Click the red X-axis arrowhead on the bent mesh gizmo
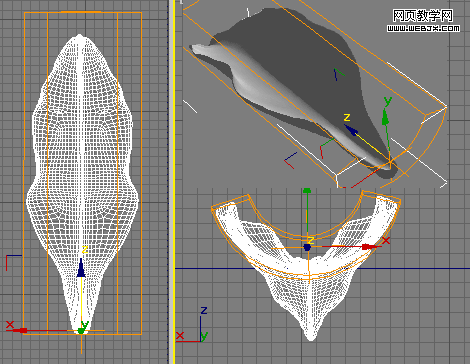 pos(367,247)
